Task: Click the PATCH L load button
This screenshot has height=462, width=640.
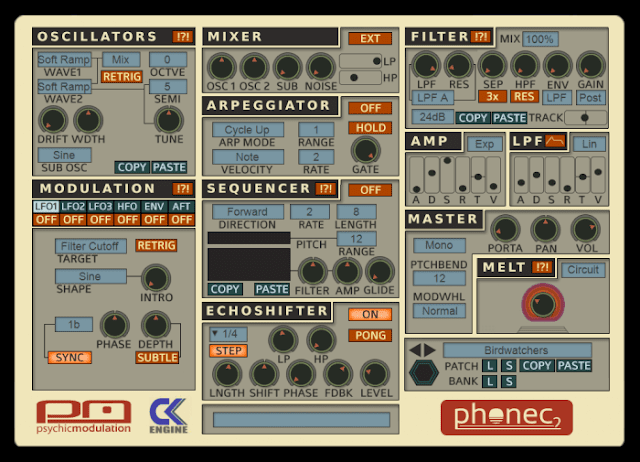Action: click(x=490, y=366)
